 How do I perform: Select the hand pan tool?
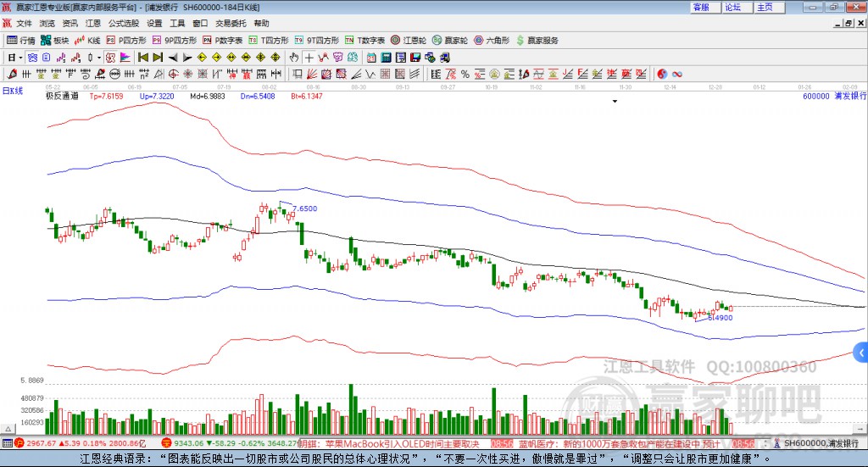click(294, 58)
